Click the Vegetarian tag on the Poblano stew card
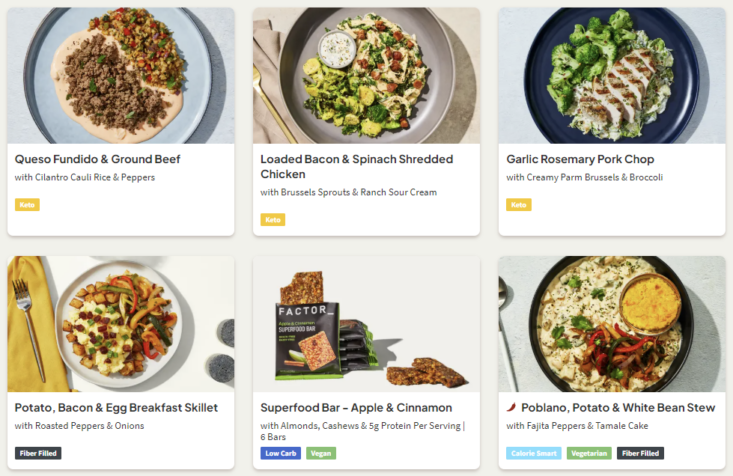 pos(589,453)
